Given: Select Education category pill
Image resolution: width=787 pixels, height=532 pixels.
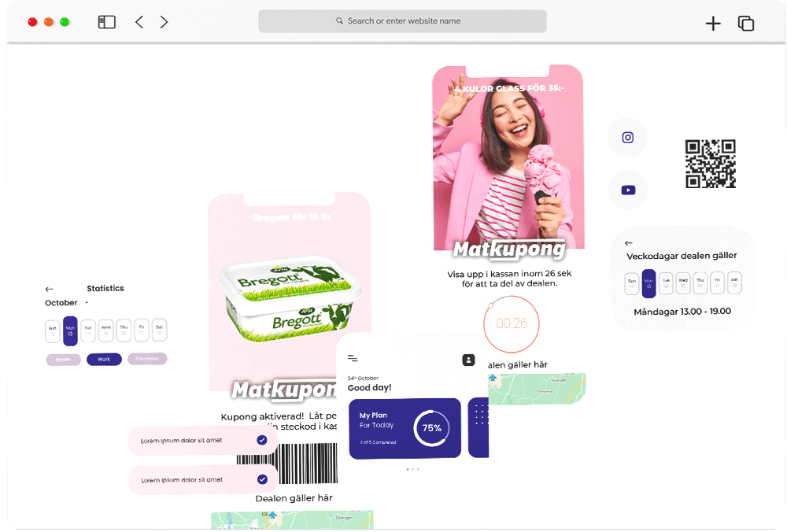Looking at the screenshot, I should (147, 359).
